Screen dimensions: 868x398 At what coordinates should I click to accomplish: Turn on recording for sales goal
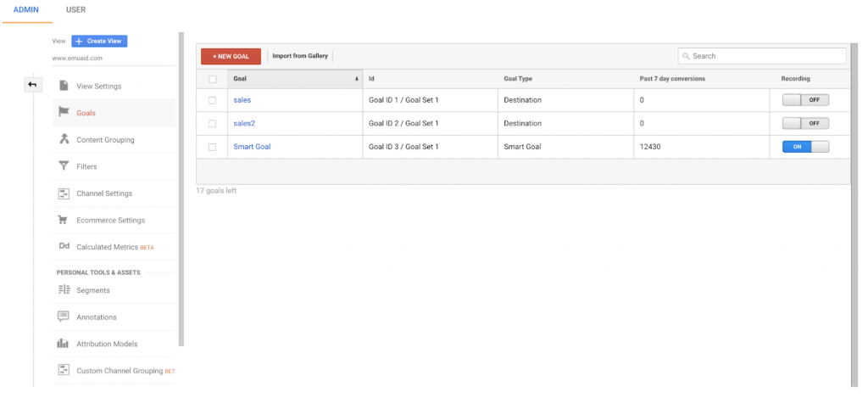click(805, 100)
